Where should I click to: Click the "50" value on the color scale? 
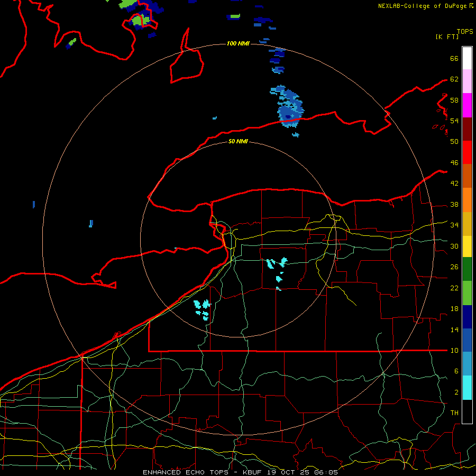[x=454, y=142]
